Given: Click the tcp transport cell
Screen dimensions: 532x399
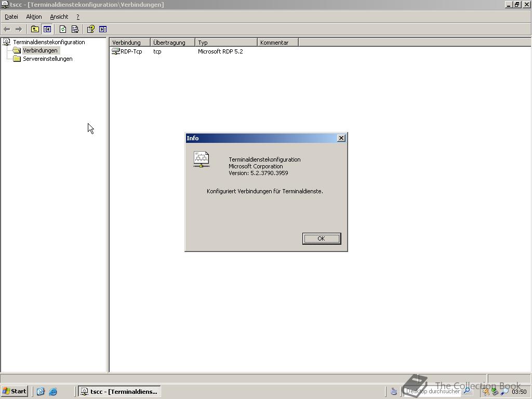Looking at the screenshot, I should tap(157, 51).
